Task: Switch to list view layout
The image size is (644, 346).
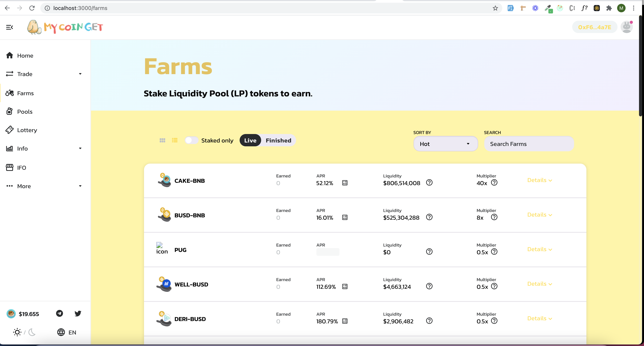Action: coord(175,140)
